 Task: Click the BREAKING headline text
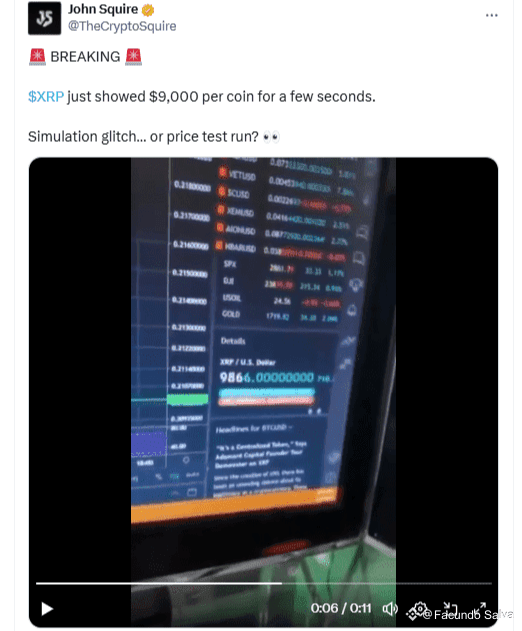pos(85,57)
